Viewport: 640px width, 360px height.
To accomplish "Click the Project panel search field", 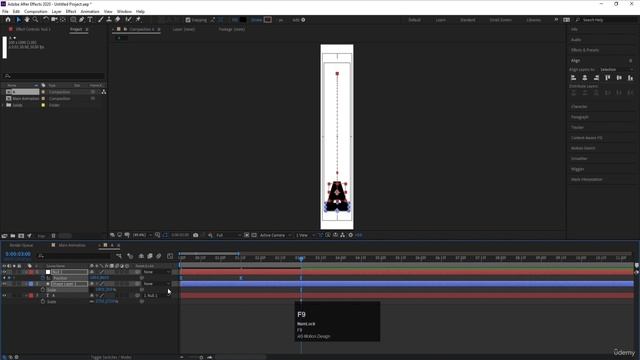I will (53, 76).
